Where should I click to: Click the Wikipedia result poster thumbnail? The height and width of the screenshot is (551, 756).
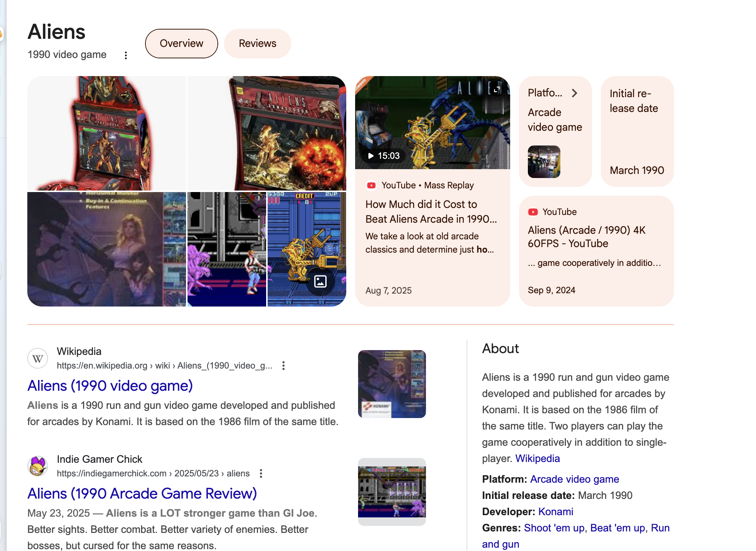coord(392,384)
